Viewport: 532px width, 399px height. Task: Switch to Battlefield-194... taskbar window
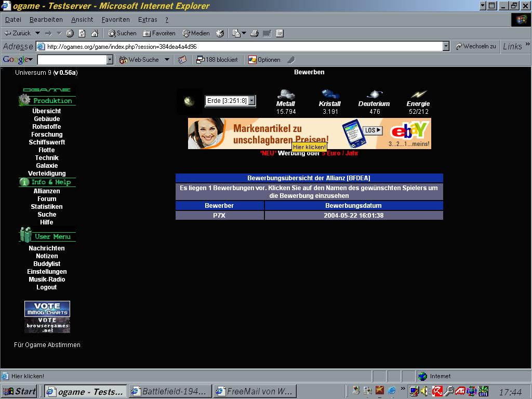(170, 391)
